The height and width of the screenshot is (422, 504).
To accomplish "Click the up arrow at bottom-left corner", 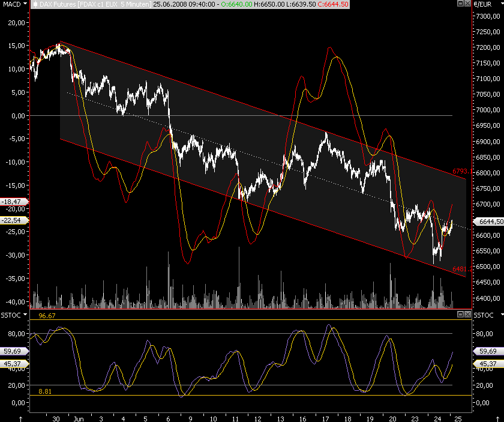I will (x=20, y=419).
